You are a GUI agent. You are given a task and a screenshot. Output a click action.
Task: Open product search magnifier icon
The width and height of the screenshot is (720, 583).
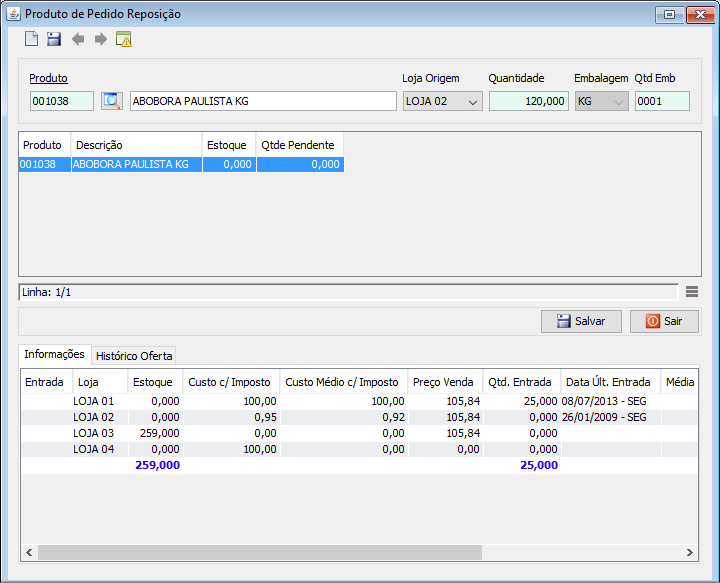(111, 101)
